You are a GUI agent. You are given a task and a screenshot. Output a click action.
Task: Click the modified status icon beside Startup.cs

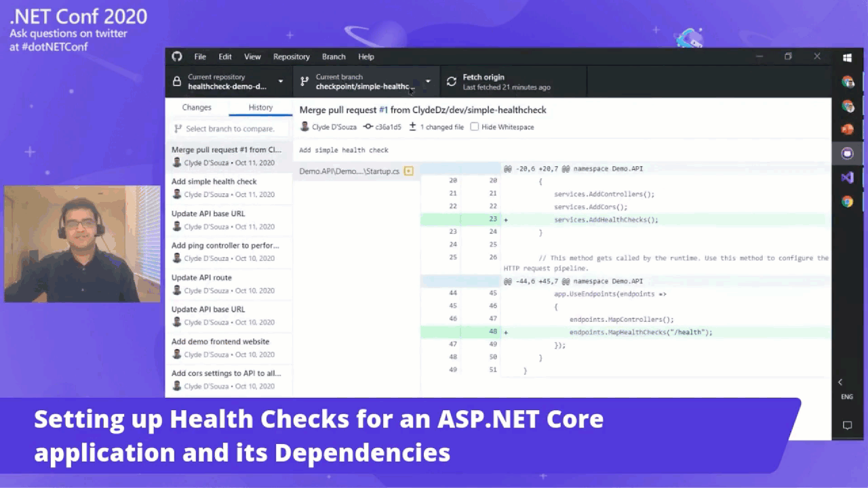coord(408,171)
